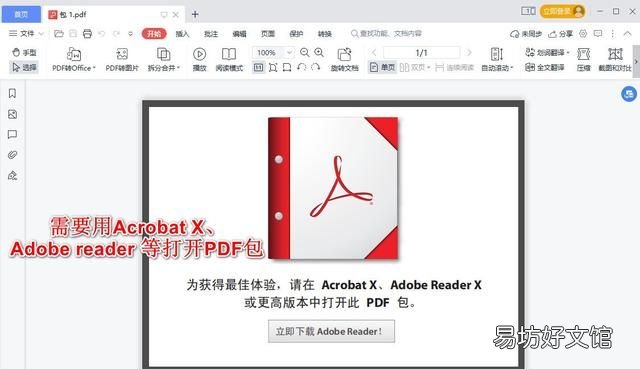Screen dimensions: 640x369
Task: Rotate view clockwise
Action: [x=316, y=67]
